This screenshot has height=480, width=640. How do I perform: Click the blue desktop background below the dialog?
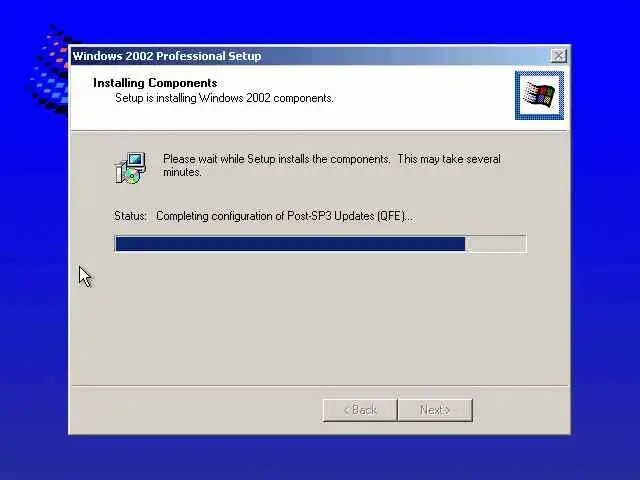tap(320, 457)
